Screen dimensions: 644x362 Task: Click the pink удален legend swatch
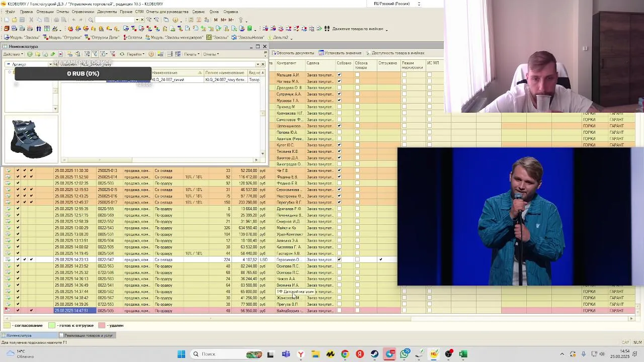point(102,325)
